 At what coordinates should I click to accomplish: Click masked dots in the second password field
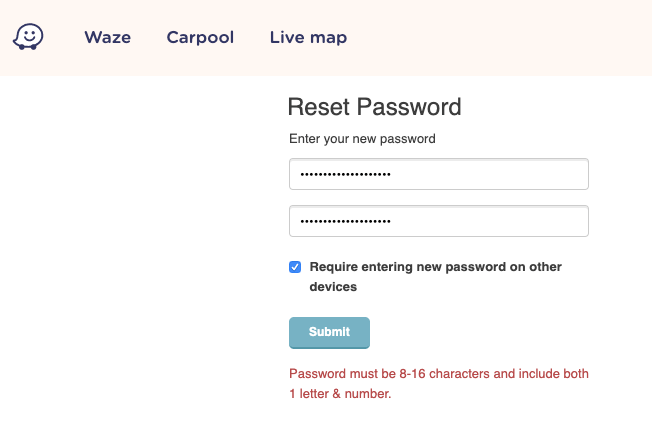point(345,221)
